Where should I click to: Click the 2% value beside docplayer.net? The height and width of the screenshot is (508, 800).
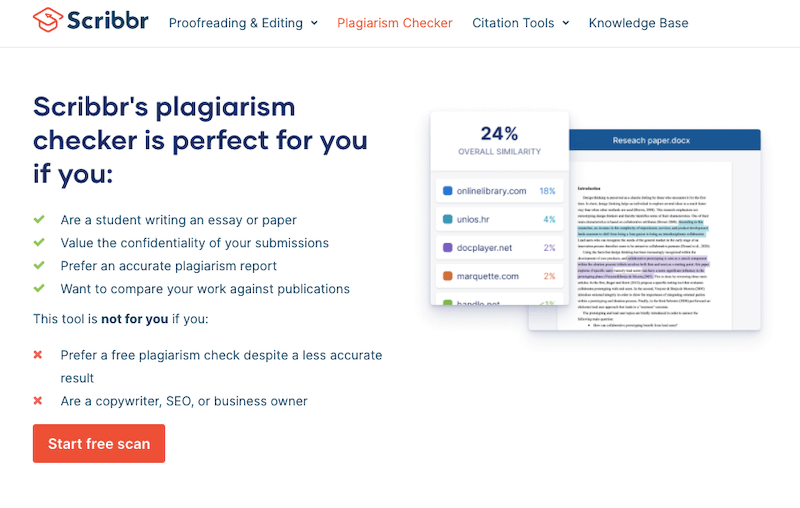(549, 247)
